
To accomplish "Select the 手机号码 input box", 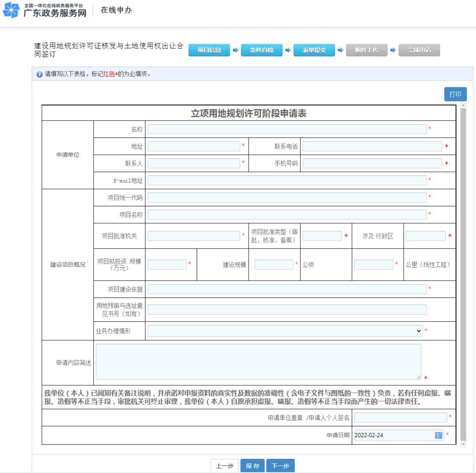I will pos(372,164).
